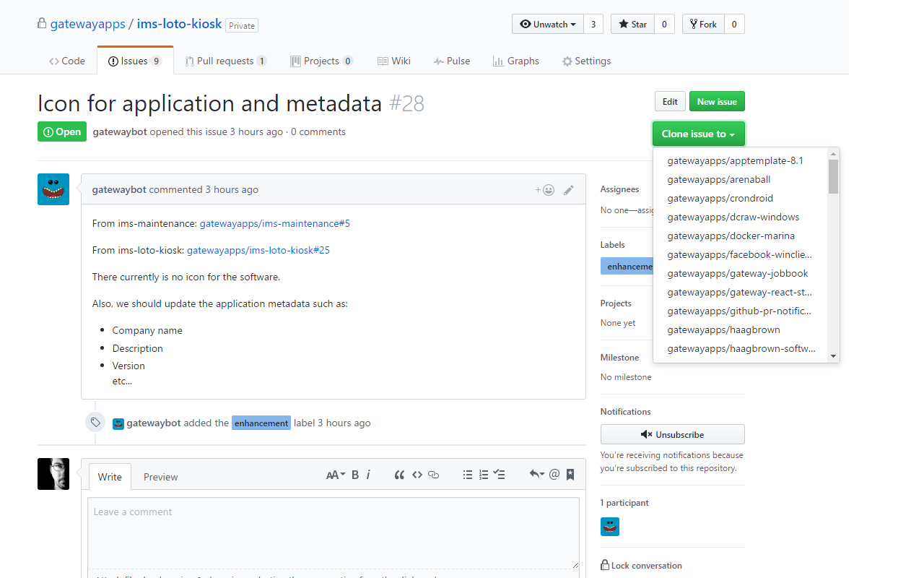Apply italic text formatting
The width and height of the screenshot is (924, 578).
click(368, 475)
